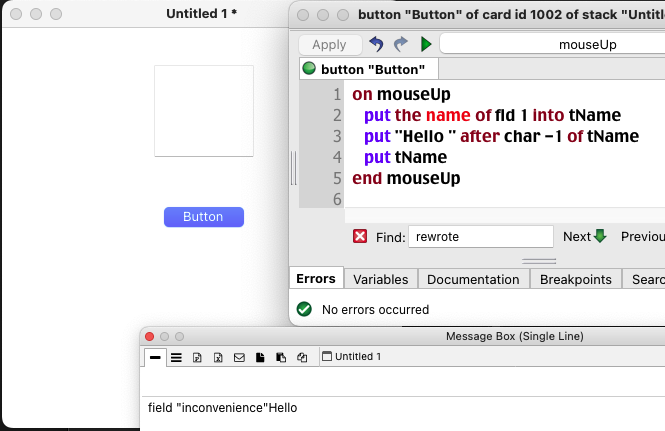This screenshot has height=431, width=665.
Task: Find Previous occurrence
Action: pos(643,236)
